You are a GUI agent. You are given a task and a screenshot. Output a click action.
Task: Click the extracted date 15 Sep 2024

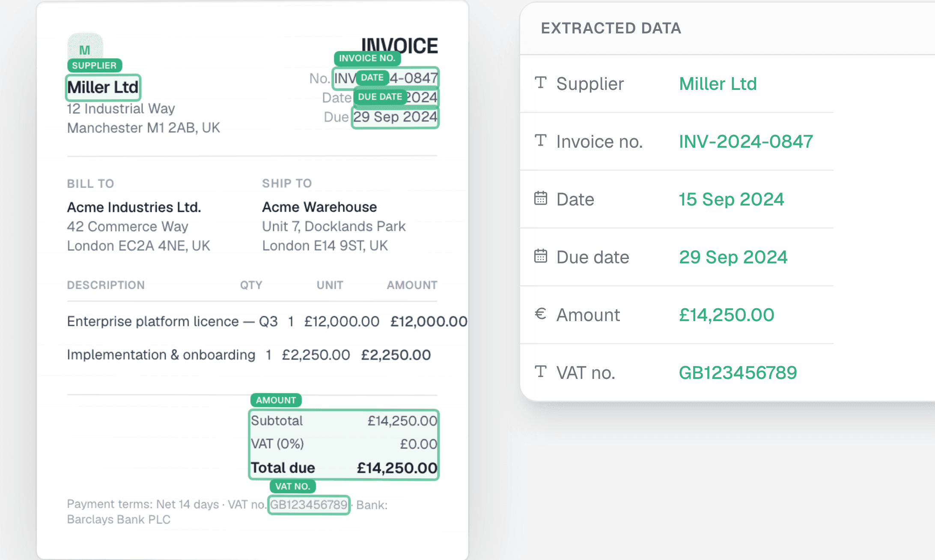[x=731, y=199]
